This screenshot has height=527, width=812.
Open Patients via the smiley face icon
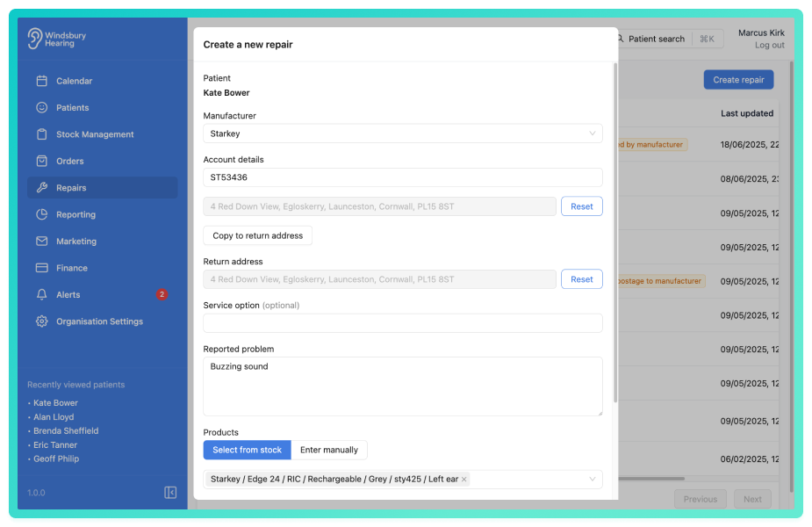click(x=42, y=107)
